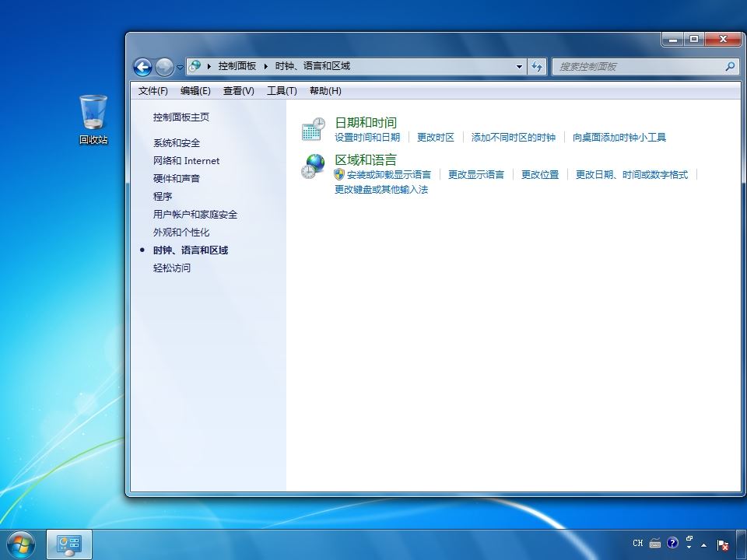This screenshot has height=560, width=747.
Task: Close the Control Panel window
Action: coord(723,40)
